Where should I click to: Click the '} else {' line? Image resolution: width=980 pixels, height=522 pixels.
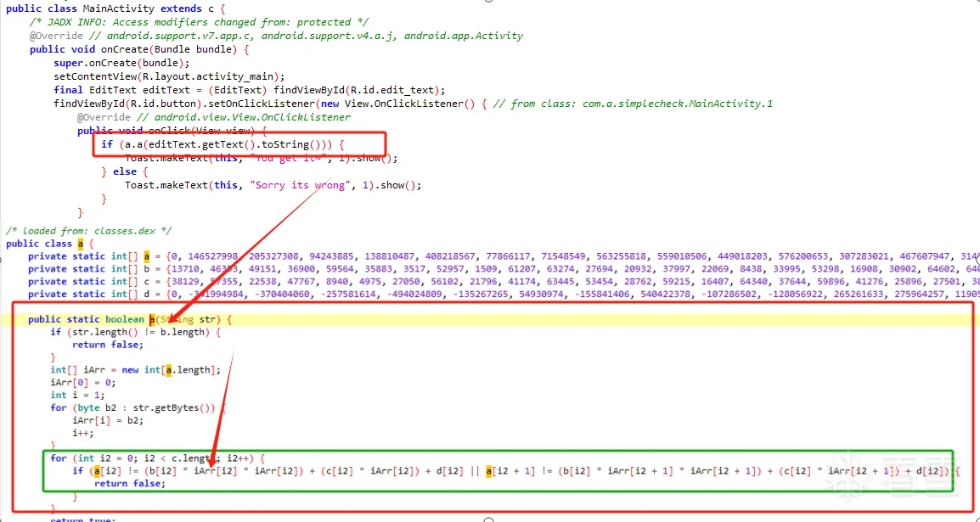[124, 171]
